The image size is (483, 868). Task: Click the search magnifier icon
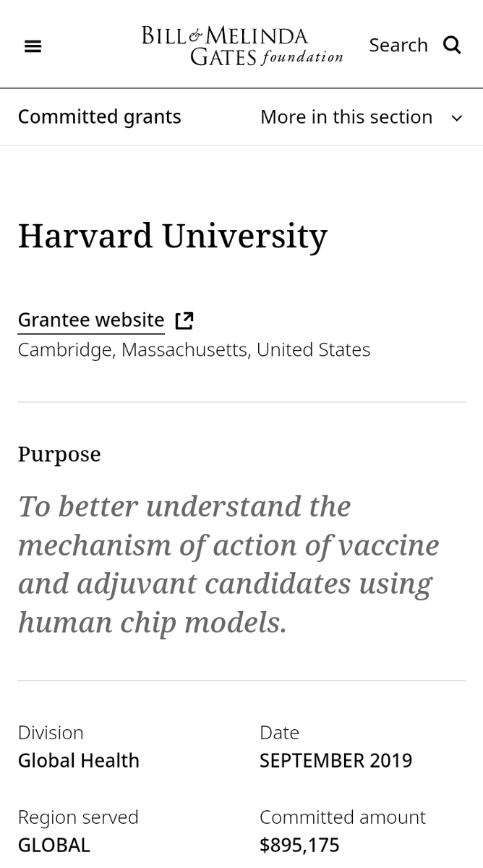click(x=452, y=45)
